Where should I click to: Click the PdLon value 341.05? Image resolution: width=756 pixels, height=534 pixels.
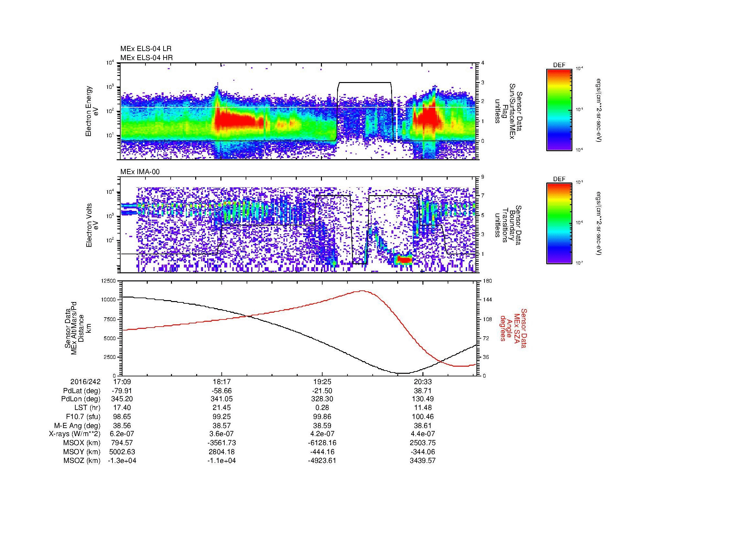click(x=222, y=399)
